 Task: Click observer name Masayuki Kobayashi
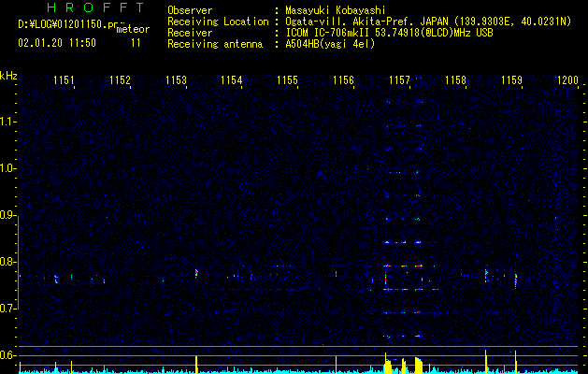point(336,10)
